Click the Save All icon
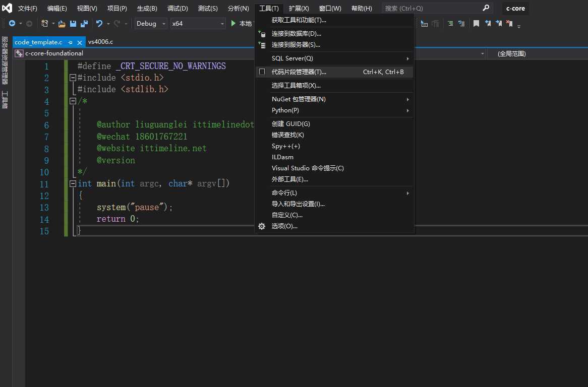The height and width of the screenshot is (387, 588). point(84,24)
